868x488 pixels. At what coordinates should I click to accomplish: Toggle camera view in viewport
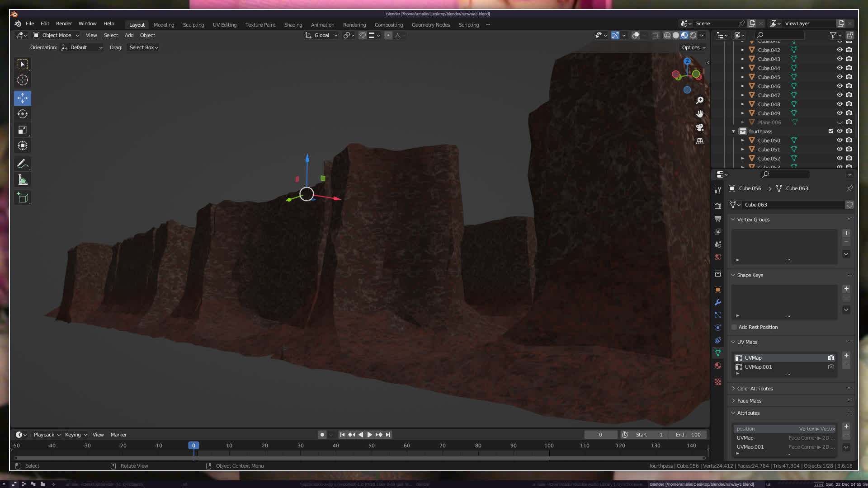coord(700,127)
